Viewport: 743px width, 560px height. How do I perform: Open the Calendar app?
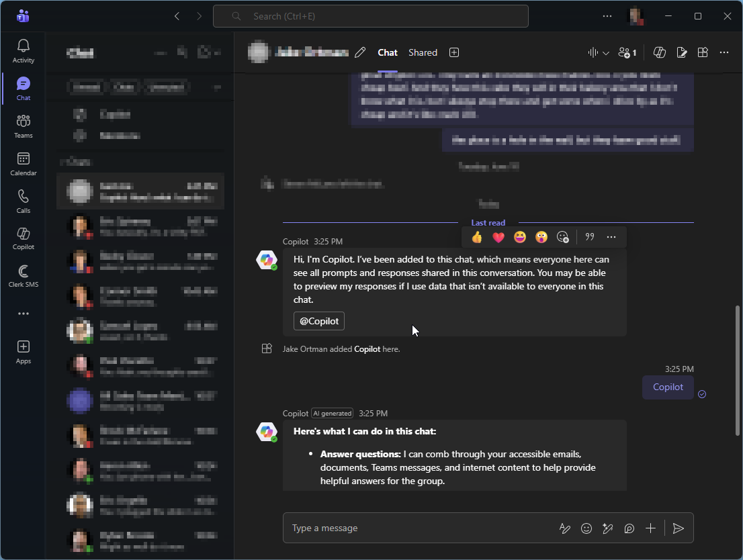[24, 164]
